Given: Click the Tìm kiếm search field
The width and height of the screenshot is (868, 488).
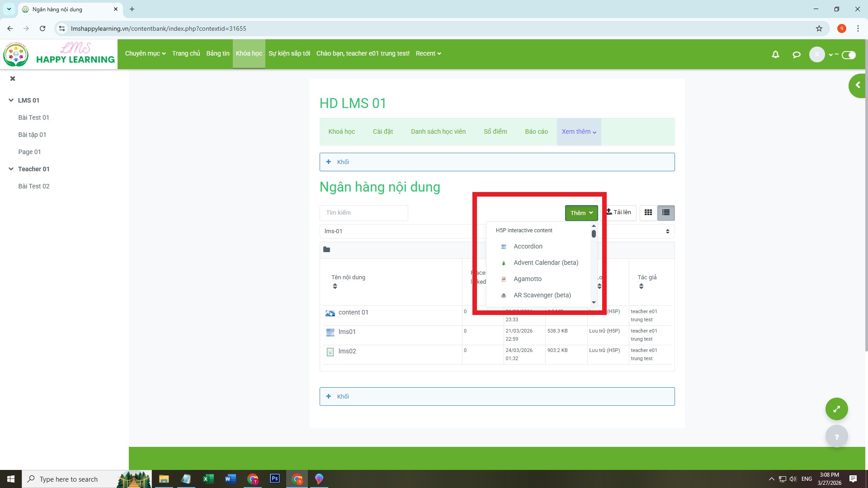Looking at the screenshot, I should tap(363, 213).
